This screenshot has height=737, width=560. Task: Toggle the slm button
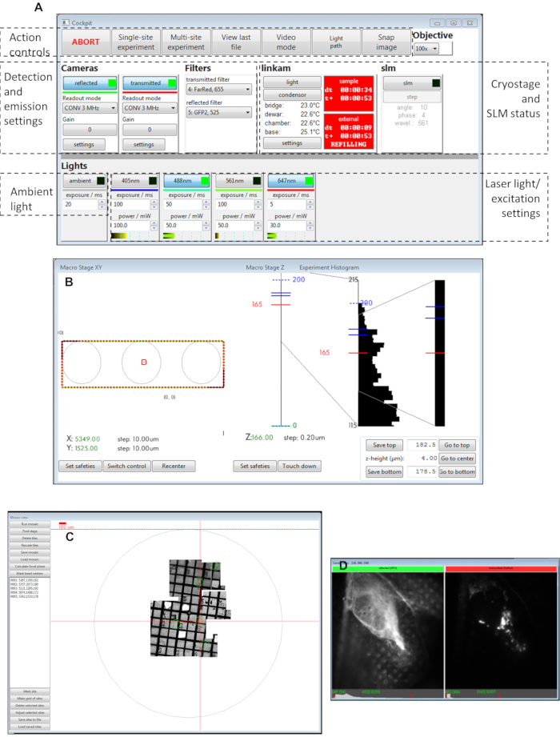(412, 83)
